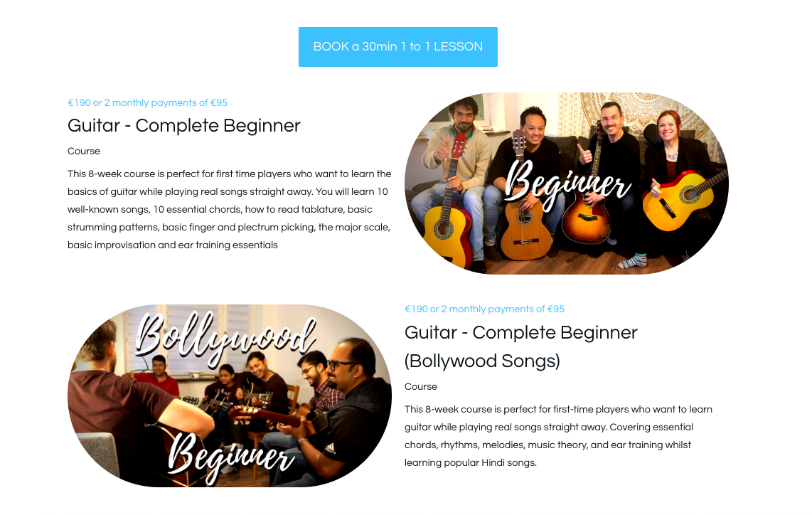812x515 pixels.
Task: Open the Beginner group photo thumbnail
Action: click(x=567, y=184)
